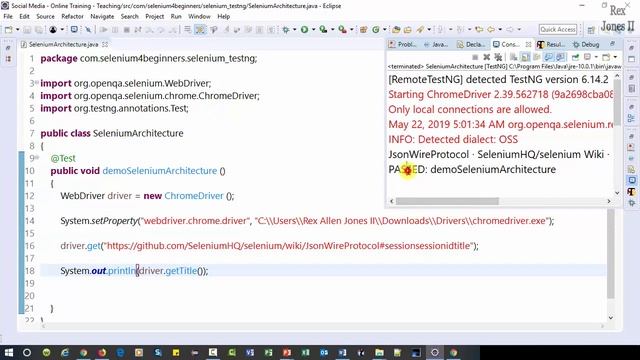Click the Console scroll down arrow

pyautogui.click(x=617, y=193)
